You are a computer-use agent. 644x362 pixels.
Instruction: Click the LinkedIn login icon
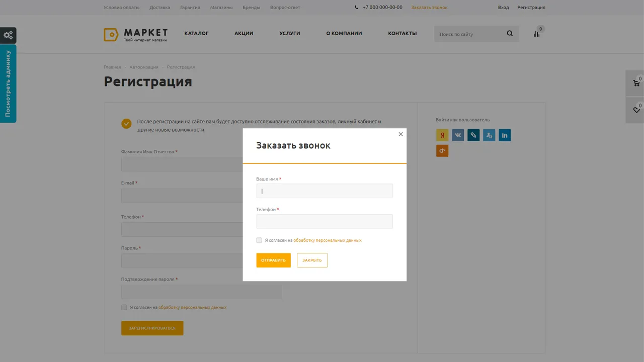tap(505, 135)
